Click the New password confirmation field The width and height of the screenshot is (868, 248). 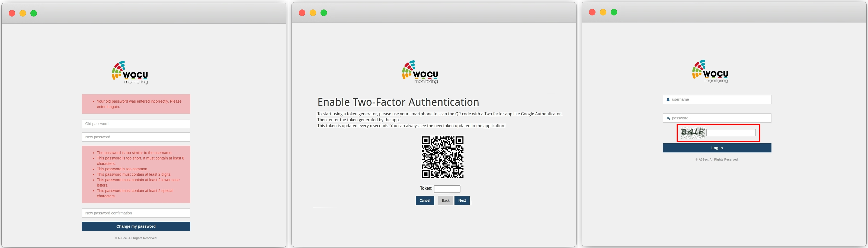pyautogui.click(x=136, y=213)
